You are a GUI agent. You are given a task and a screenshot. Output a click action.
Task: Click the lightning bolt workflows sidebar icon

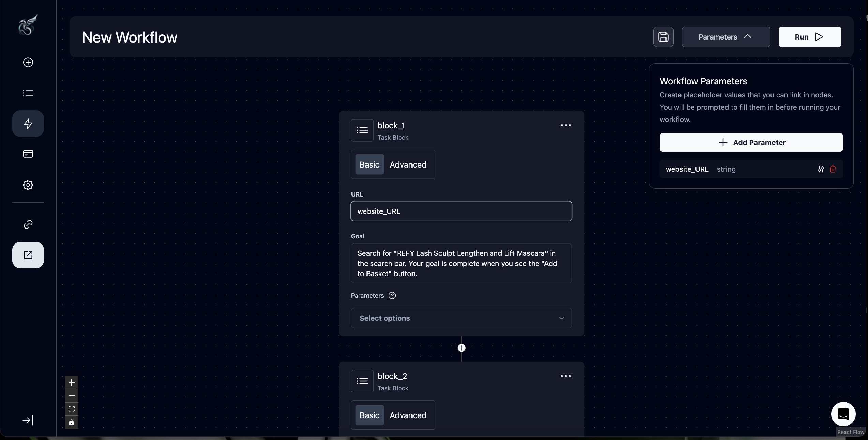point(28,124)
